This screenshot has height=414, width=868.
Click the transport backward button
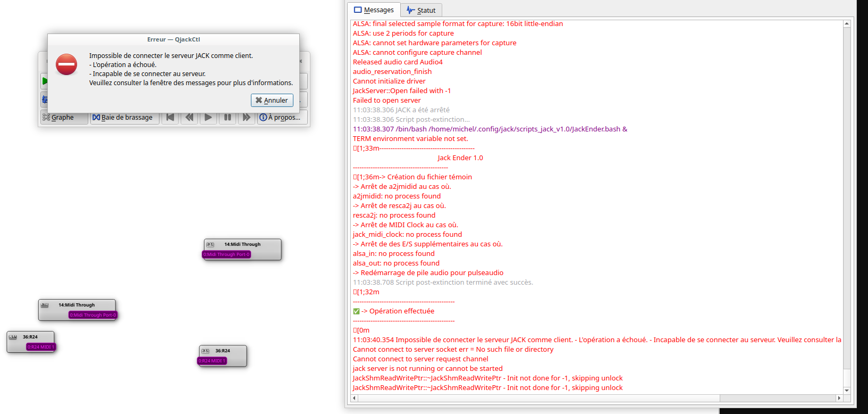(x=189, y=117)
